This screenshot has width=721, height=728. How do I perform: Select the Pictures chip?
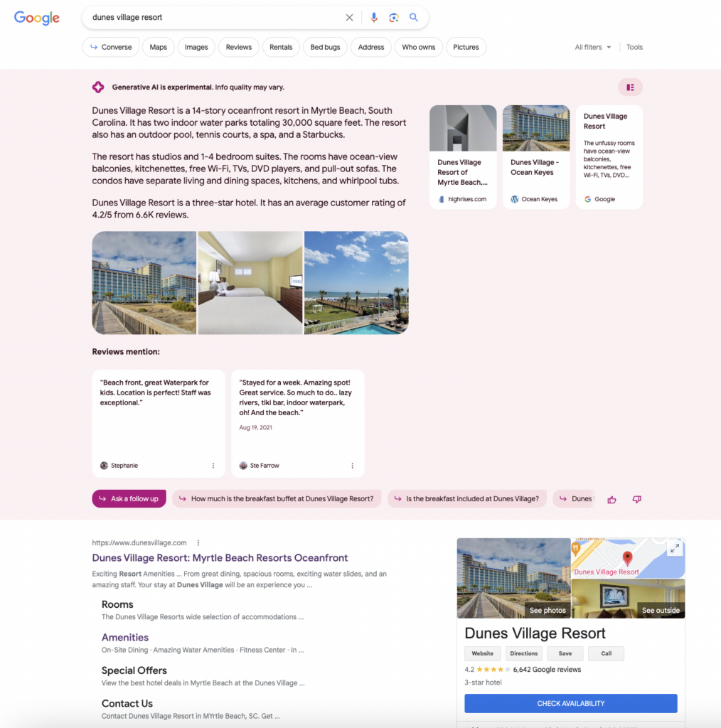pos(466,48)
